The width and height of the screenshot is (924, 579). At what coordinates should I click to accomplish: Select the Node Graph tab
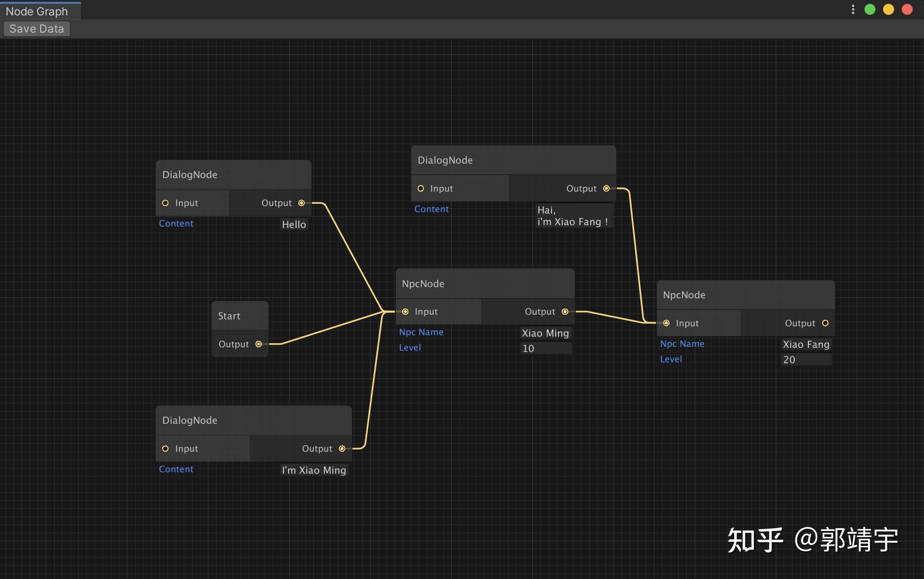[x=37, y=11]
